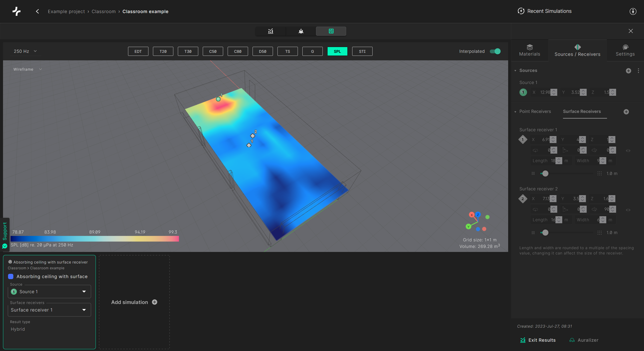Click the X axis on the orientation gizmo
Viewport: 644px width, 351px height.
(x=471, y=215)
